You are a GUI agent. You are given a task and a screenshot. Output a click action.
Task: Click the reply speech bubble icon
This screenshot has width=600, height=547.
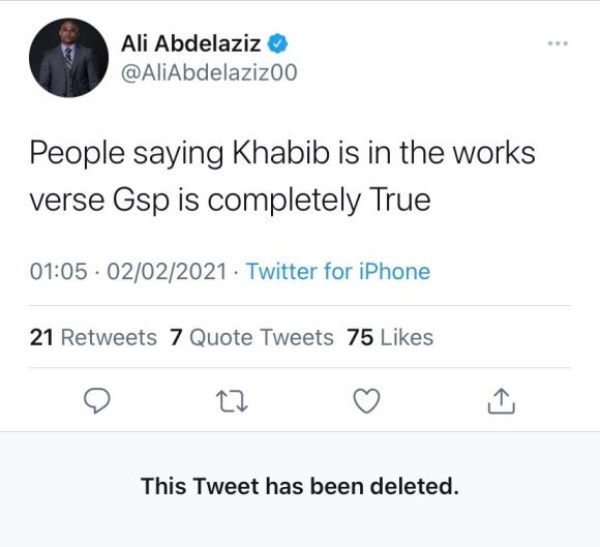tap(95, 401)
